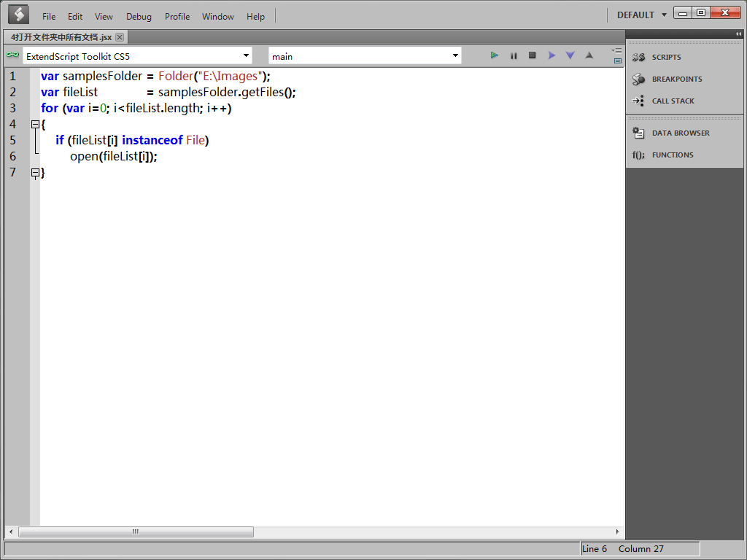Minimize the ExtendScript Toolkit window
This screenshot has width=747, height=560.
click(x=683, y=13)
